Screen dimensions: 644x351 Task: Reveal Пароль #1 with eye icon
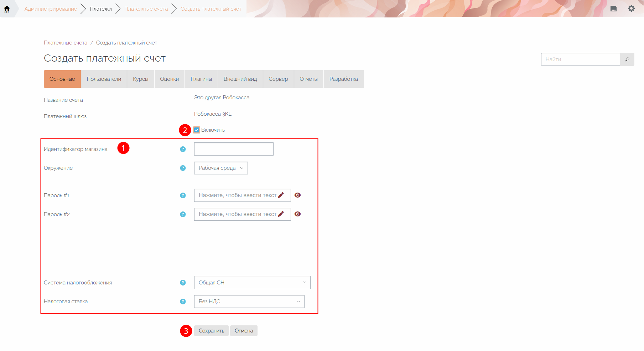(x=298, y=195)
